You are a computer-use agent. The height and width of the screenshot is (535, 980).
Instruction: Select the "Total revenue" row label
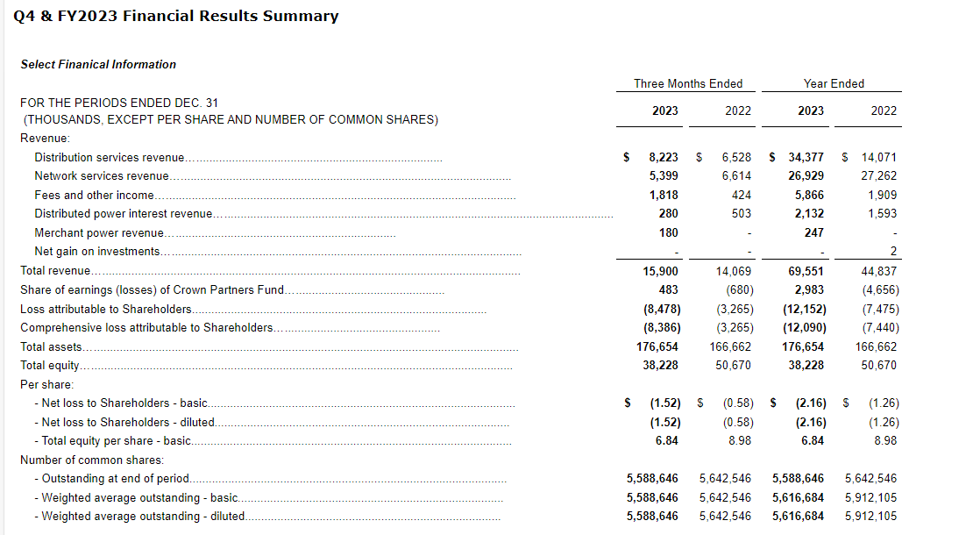click(x=56, y=271)
